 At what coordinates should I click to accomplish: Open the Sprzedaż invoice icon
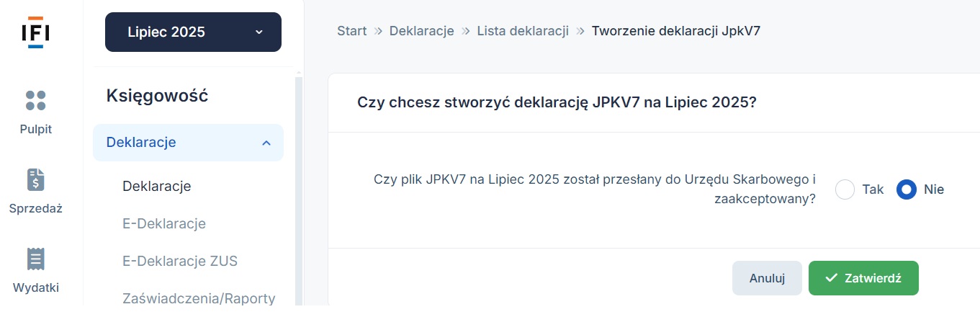click(36, 179)
